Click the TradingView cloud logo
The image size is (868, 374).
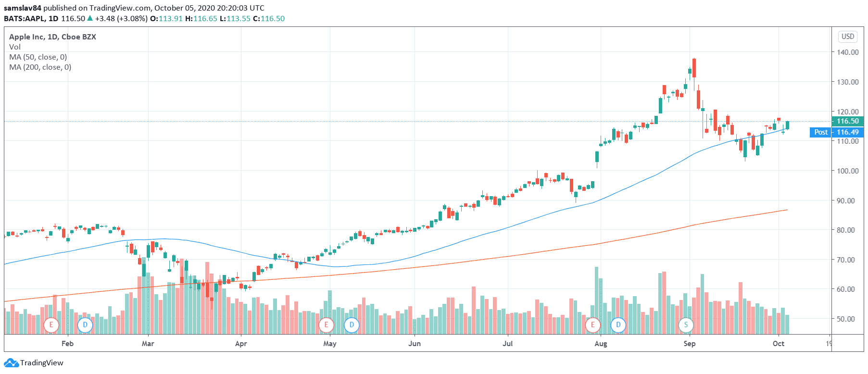pos(12,363)
